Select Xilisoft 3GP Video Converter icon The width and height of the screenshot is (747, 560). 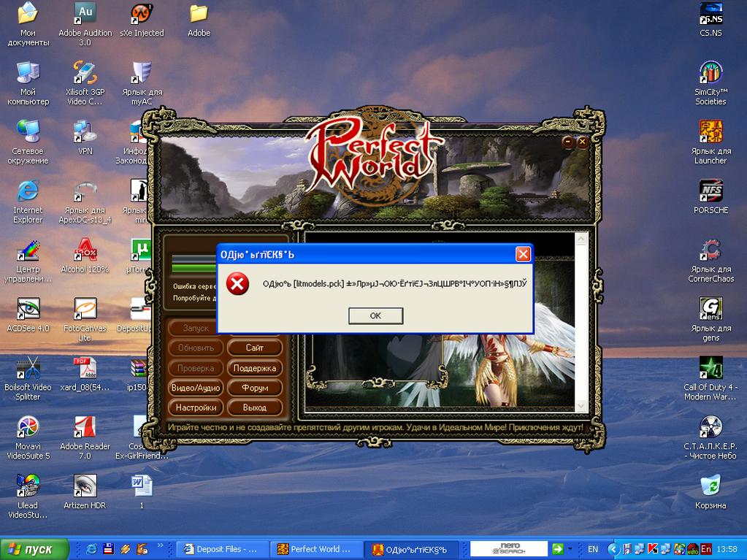point(85,83)
